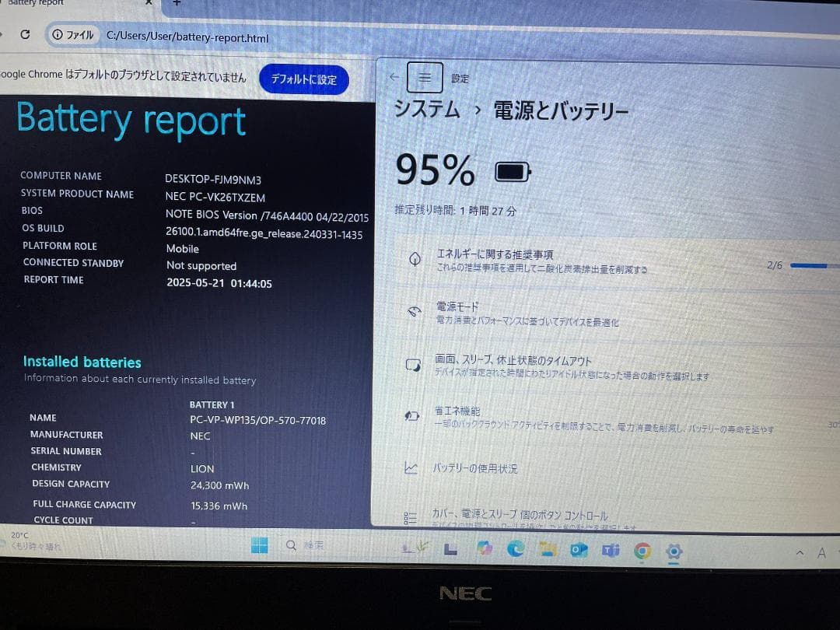Open Microsoft Teams from the taskbar
Viewport: 840px width, 630px height.
(611, 550)
